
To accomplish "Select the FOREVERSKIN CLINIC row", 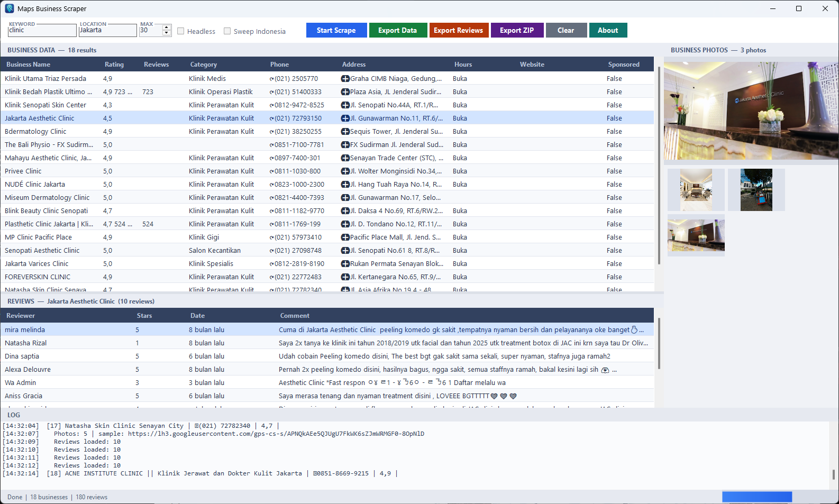I will (x=327, y=277).
